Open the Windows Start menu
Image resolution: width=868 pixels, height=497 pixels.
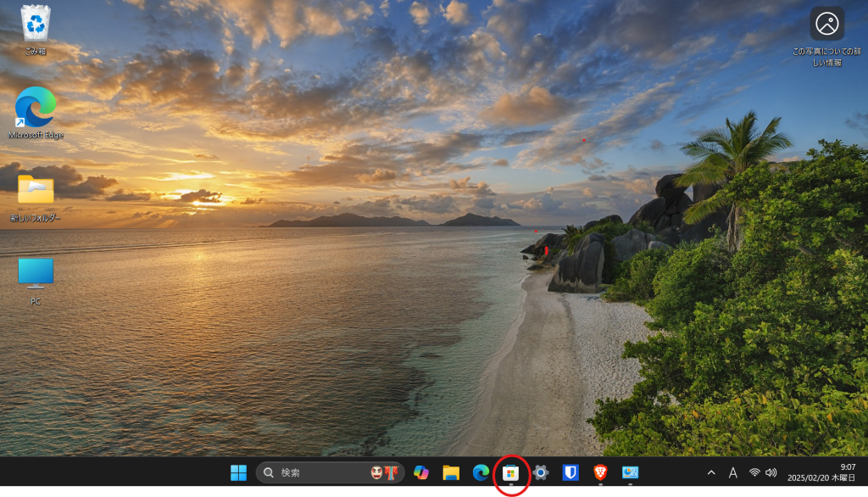(239, 472)
